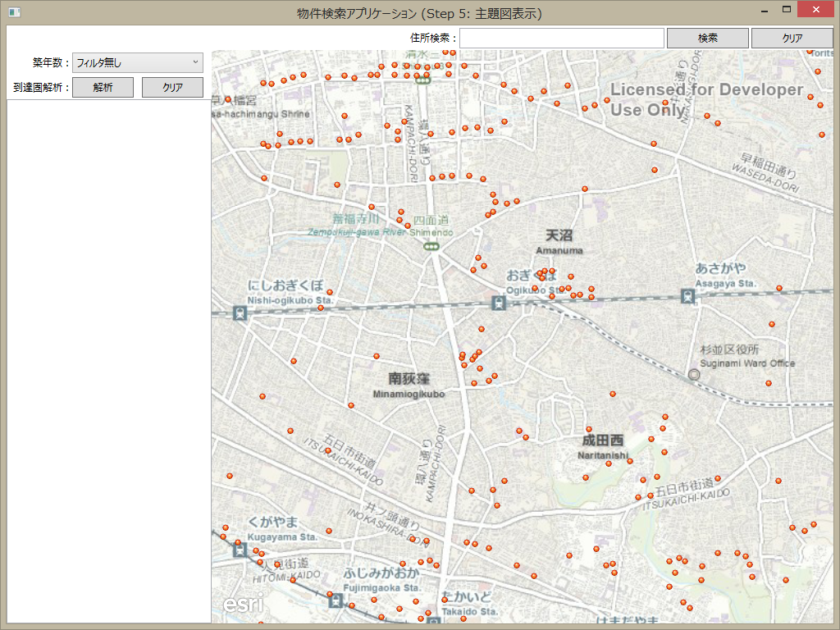
Task: Click the 検索 search button
Action: point(707,38)
